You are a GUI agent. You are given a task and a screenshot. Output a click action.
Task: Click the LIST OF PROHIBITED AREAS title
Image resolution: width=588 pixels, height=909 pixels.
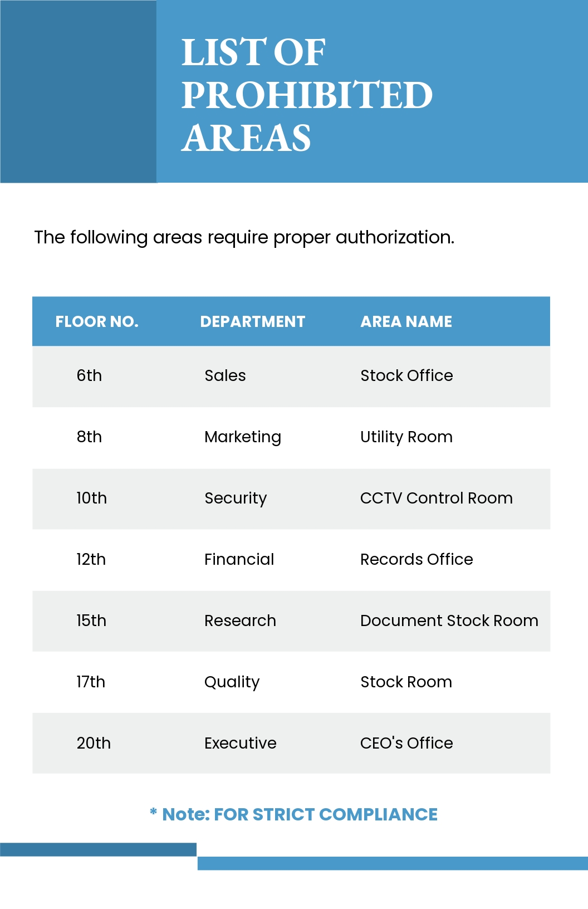307,95
